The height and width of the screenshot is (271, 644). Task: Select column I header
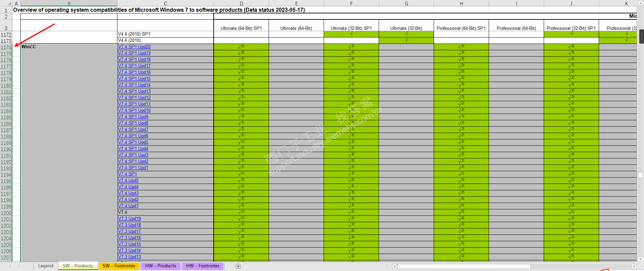coord(516,3)
